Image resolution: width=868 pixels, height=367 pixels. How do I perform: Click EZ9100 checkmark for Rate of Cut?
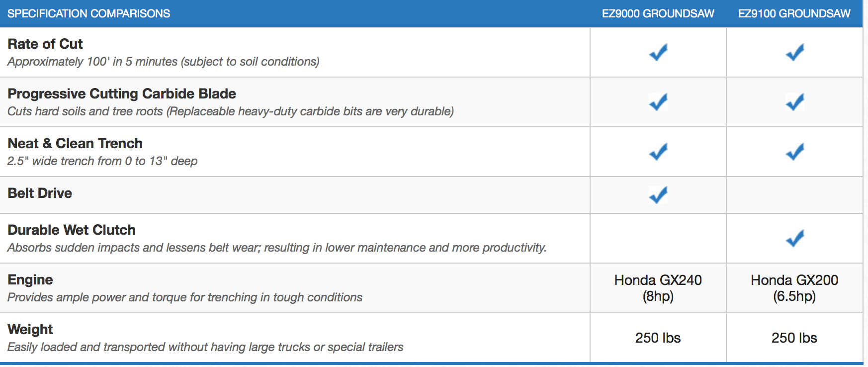(795, 52)
